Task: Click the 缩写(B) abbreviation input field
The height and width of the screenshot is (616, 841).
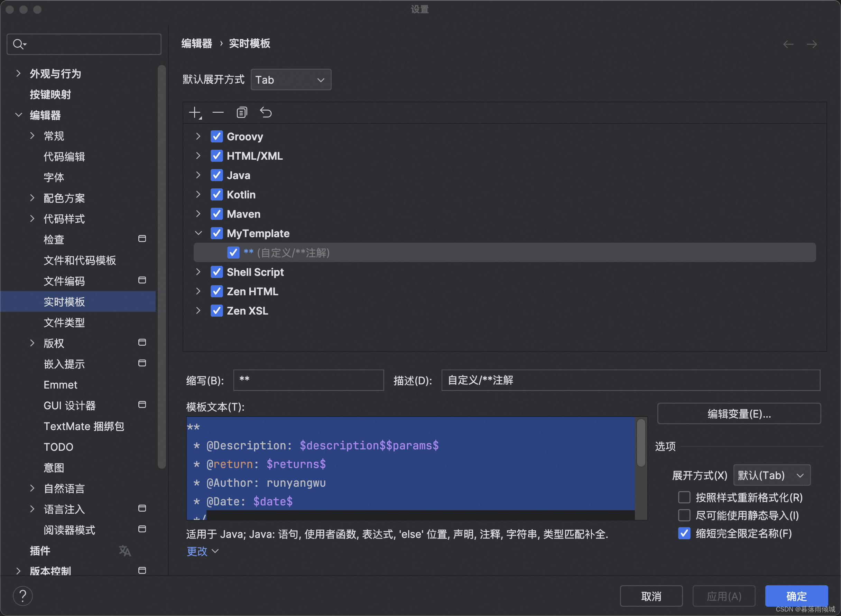Action: [308, 380]
